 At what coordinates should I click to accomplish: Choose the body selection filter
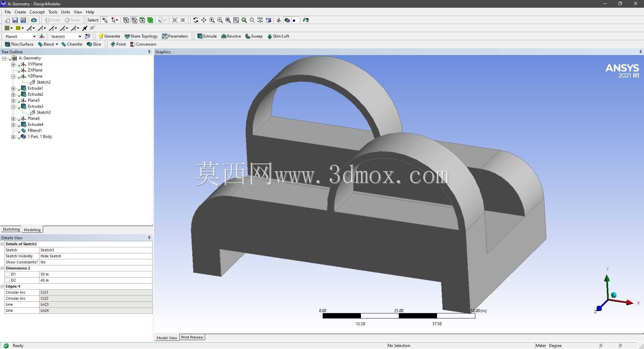tap(150, 20)
